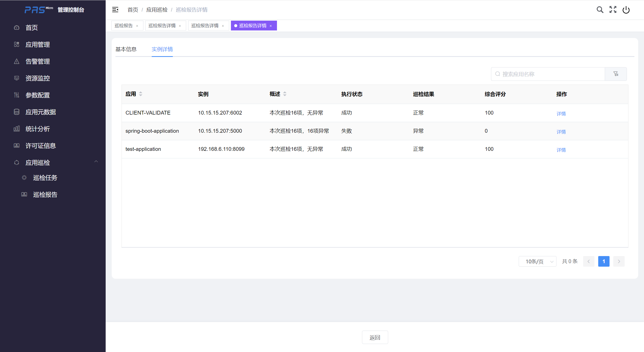Screen dimensions: 644x352
Task: Select 巡检任务 submenu item
Action: tap(45, 178)
